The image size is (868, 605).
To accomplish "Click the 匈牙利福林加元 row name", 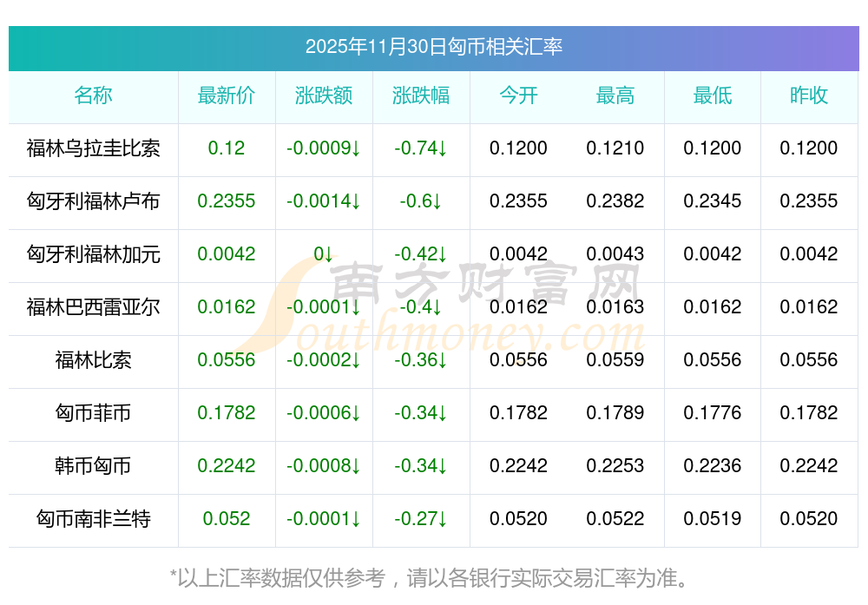I will tap(93, 254).
